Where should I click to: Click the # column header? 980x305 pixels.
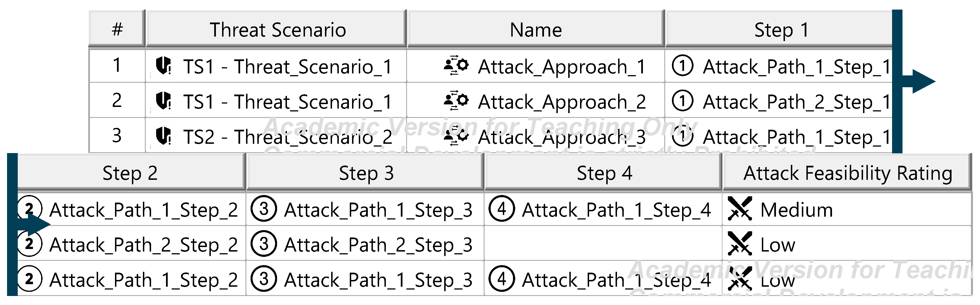(117, 30)
